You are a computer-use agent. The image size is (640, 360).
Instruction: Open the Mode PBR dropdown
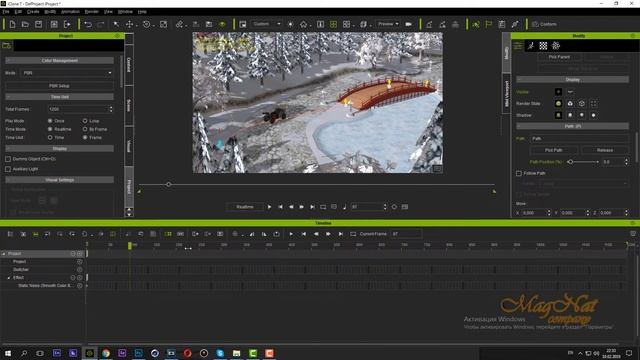pyautogui.click(x=67, y=73)
